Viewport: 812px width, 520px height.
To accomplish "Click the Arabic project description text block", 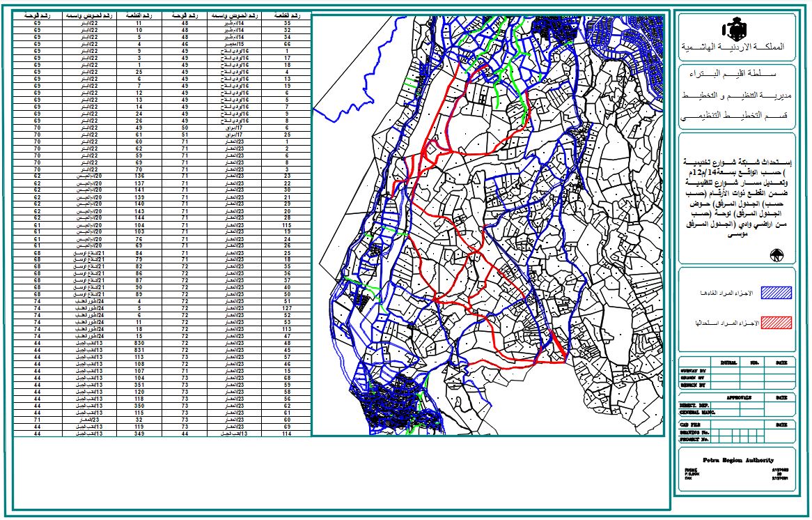I will [737, 208].
